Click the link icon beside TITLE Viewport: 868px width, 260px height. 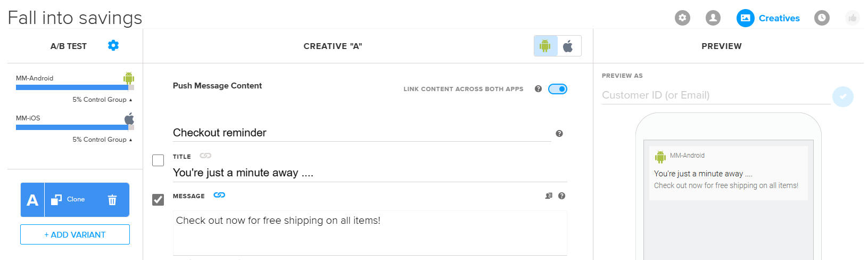[205, 156]
